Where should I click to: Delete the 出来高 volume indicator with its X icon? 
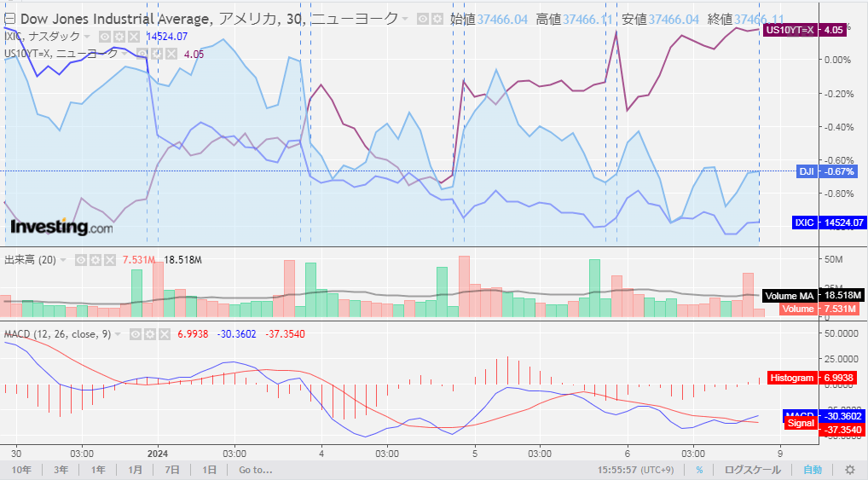pyautogui.click(x=109, y=260)
